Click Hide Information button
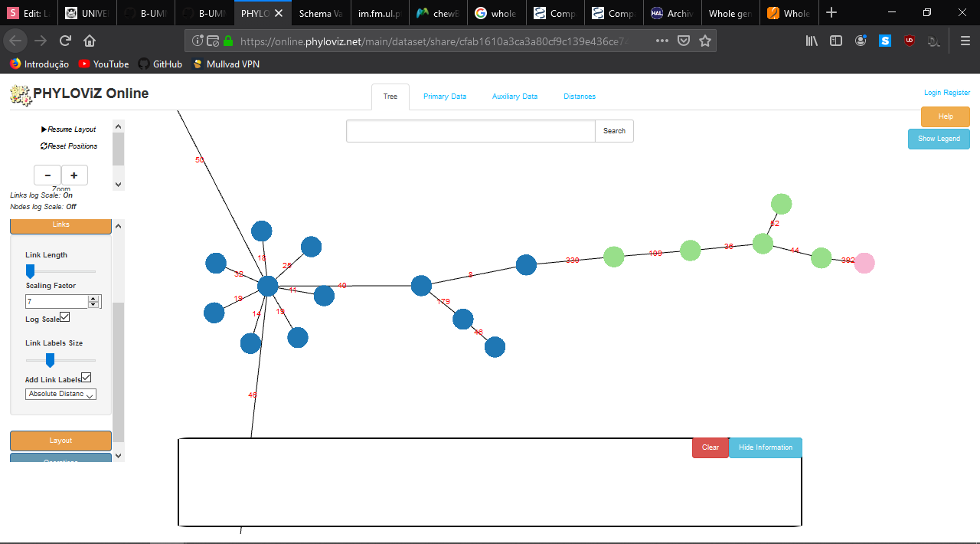The image size is (980, 544). pyautogui.click(x=766, y=447)
